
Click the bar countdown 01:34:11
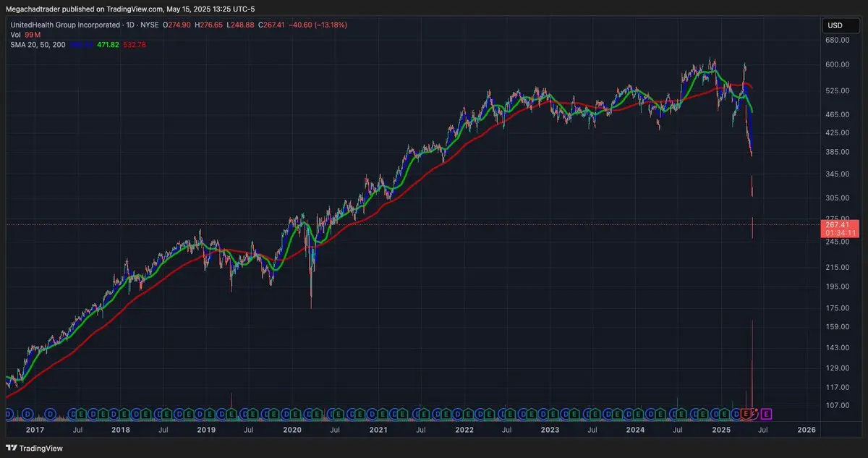tap(842, 233)
